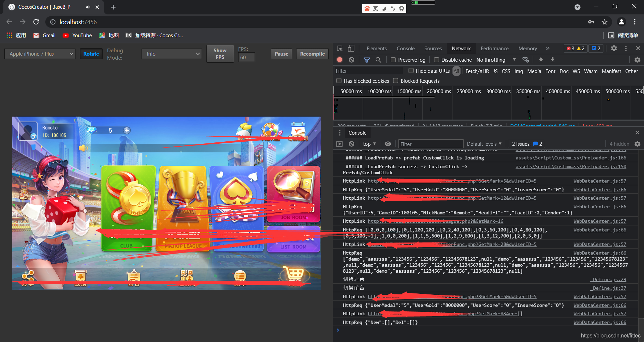This screenshot has height=342, width=644.
Task: Check Has blocked cookies
Action: (339, 81)
